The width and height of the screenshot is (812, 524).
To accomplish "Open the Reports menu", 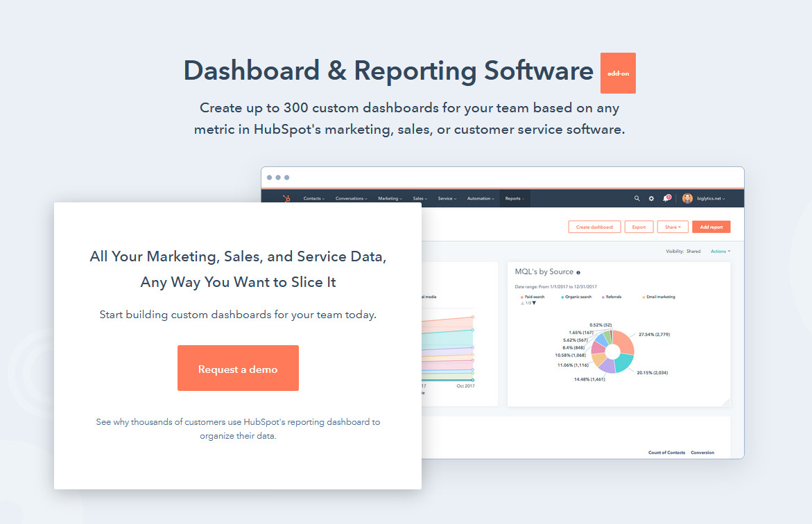I will [515, 198].
